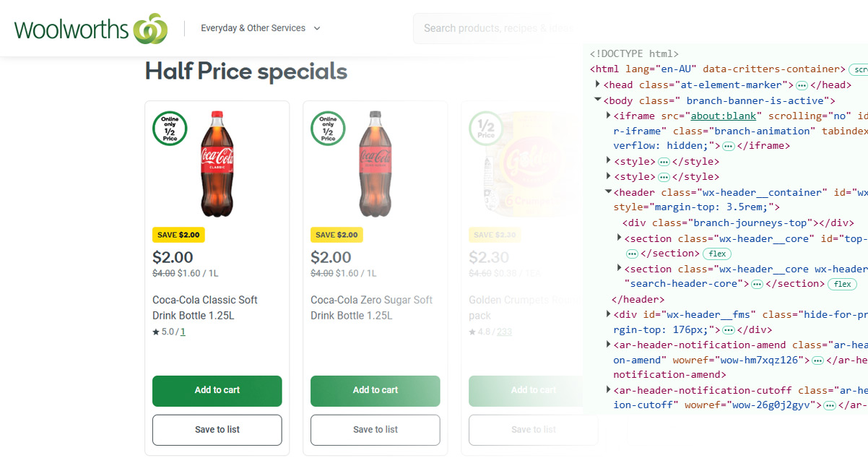This screenshot has height=458, width=868.
Task: Click the star rating icon for Coca-Cola Classic
Action: click(156, 332)
